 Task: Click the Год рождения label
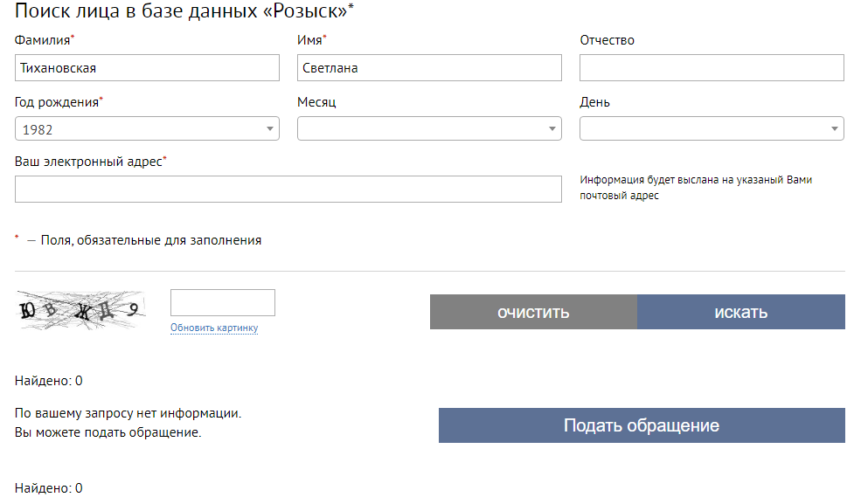pos(56,102)
